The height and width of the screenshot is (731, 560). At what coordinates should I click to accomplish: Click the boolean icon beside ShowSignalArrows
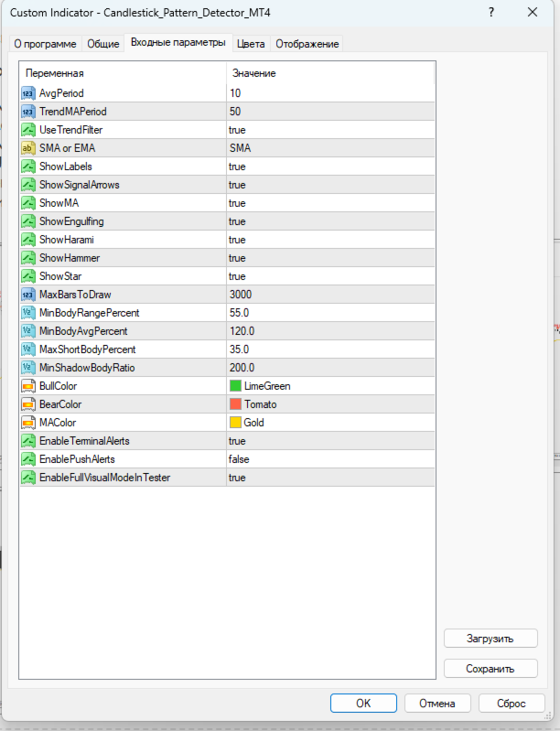[x=28, y=185]
